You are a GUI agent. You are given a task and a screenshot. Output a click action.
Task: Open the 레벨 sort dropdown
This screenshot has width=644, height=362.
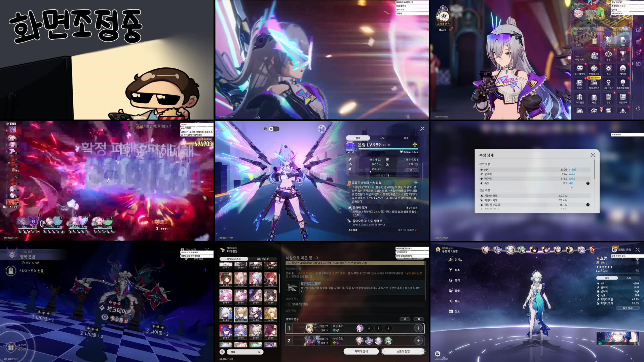click(x=245, y=352)
